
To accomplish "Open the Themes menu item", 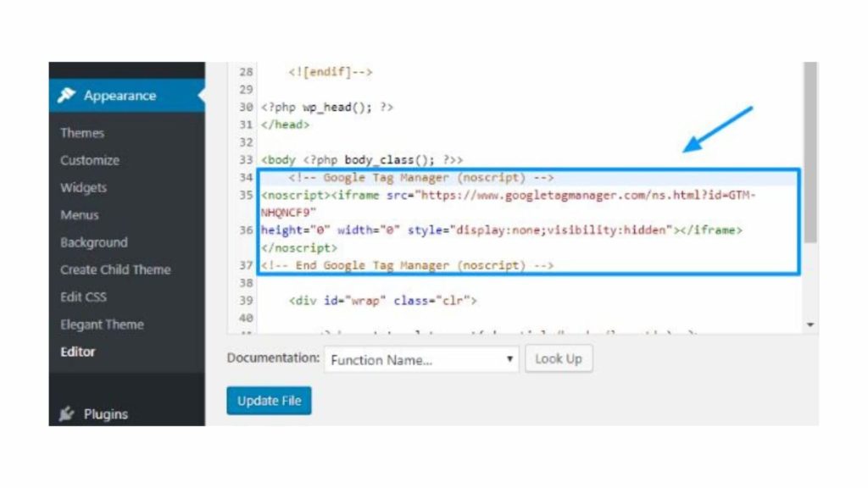I will click(81, 133).
